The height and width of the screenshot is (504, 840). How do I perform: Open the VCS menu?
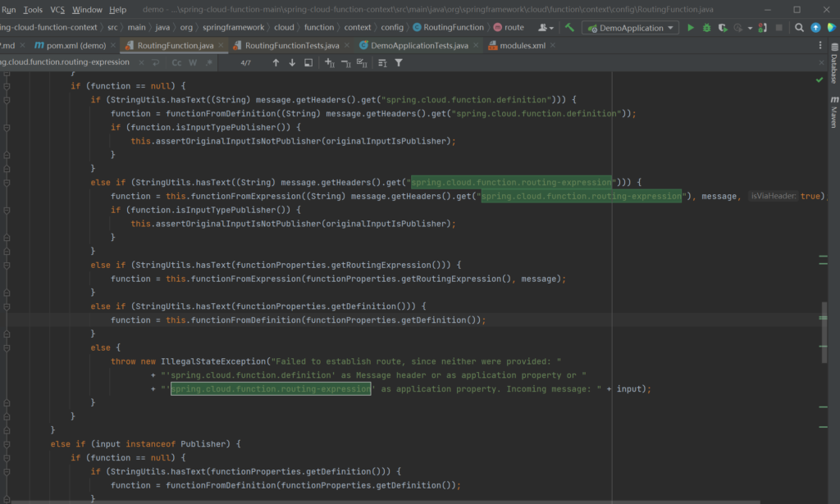pos(57,10)
